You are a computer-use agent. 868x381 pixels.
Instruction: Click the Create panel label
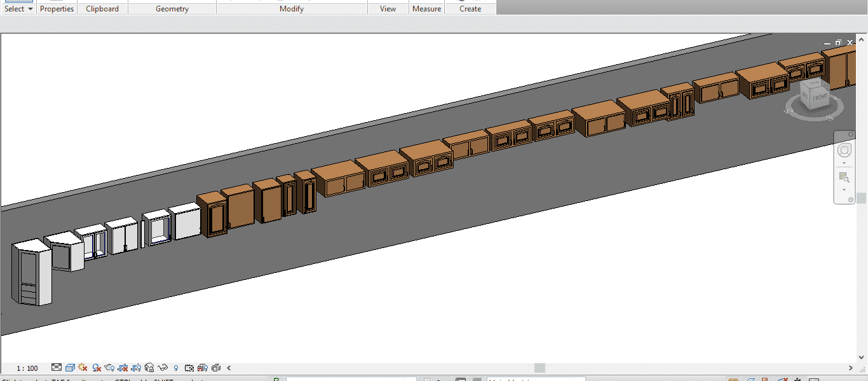[470, 9]
